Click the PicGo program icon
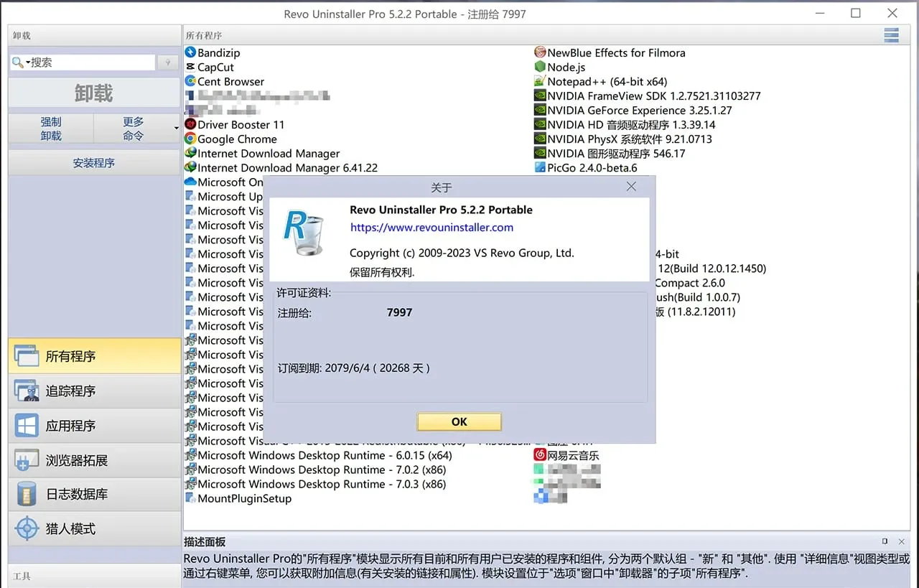 pyautogui.click(x=540, y=167)
